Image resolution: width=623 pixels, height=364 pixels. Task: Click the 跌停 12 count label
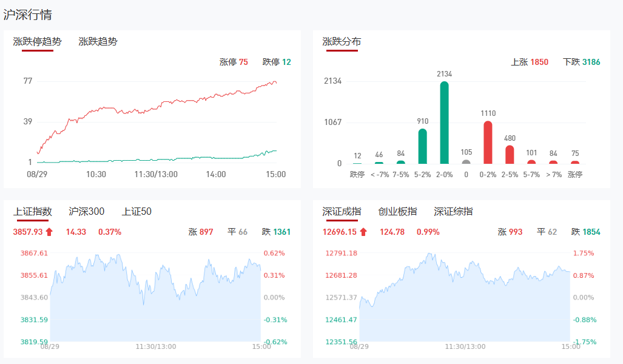click(x=277, y=62)
